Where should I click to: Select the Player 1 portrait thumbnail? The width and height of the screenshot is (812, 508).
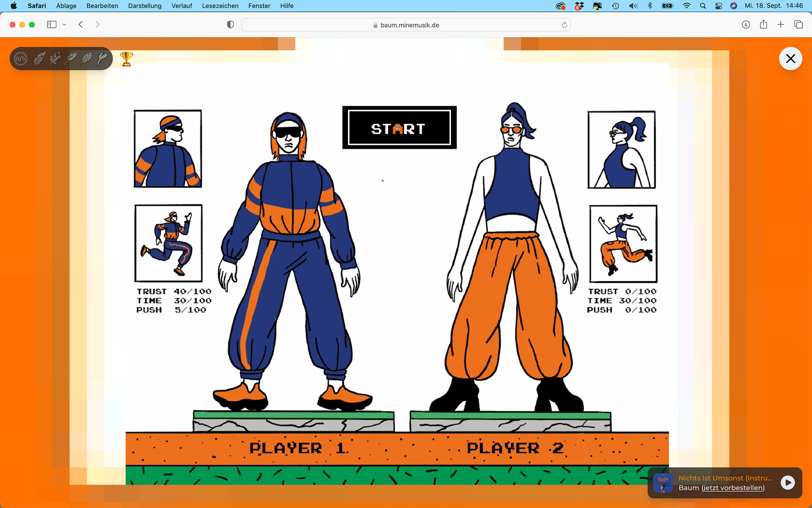(x=167, y=149)
